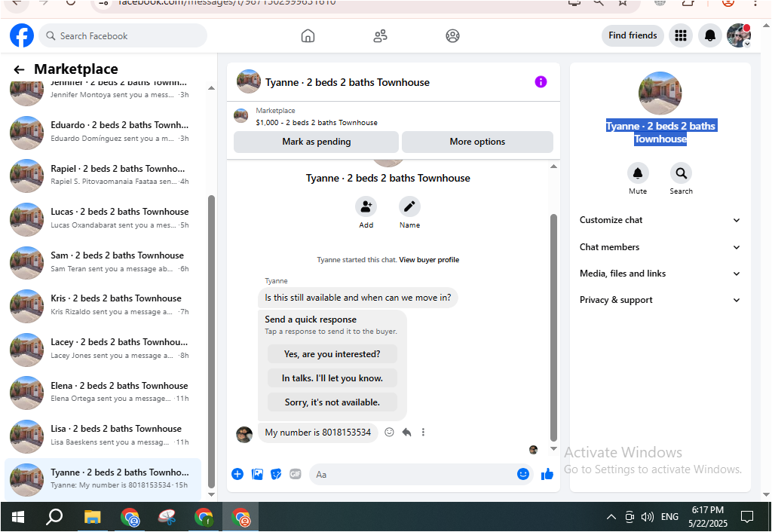Mute the conversation bell icon
This screenshot has height=532, width=772.
pos(638,173)
